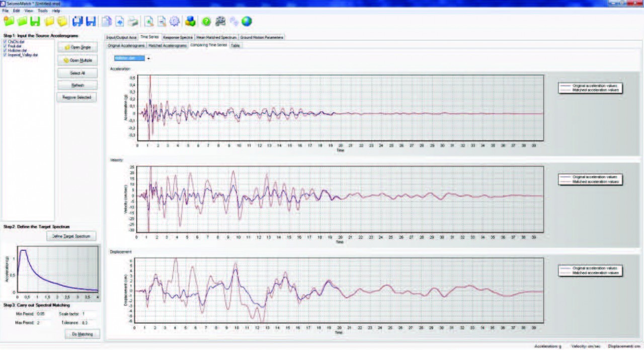
Task: Click the globe toolbar icon
Action: (x=247, y=22)
